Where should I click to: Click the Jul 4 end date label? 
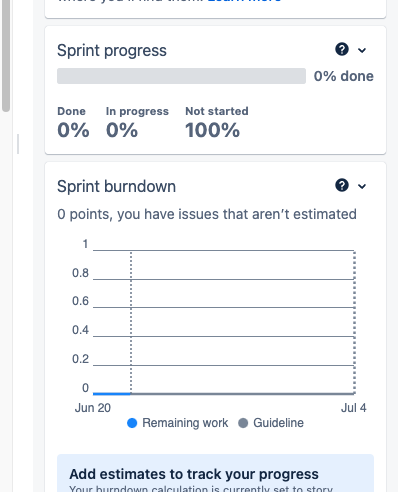coord(353,408)
